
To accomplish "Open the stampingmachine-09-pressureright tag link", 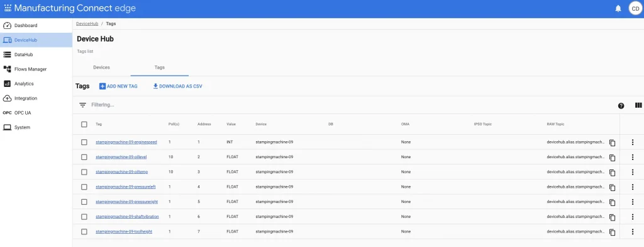I will click(126, 202).
